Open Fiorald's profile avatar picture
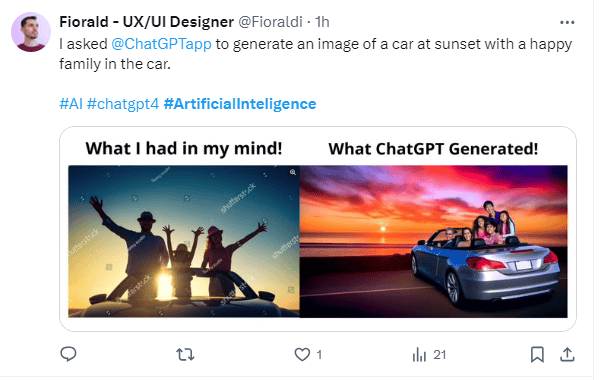Screen dimensions: 601x380 point(31,32)
